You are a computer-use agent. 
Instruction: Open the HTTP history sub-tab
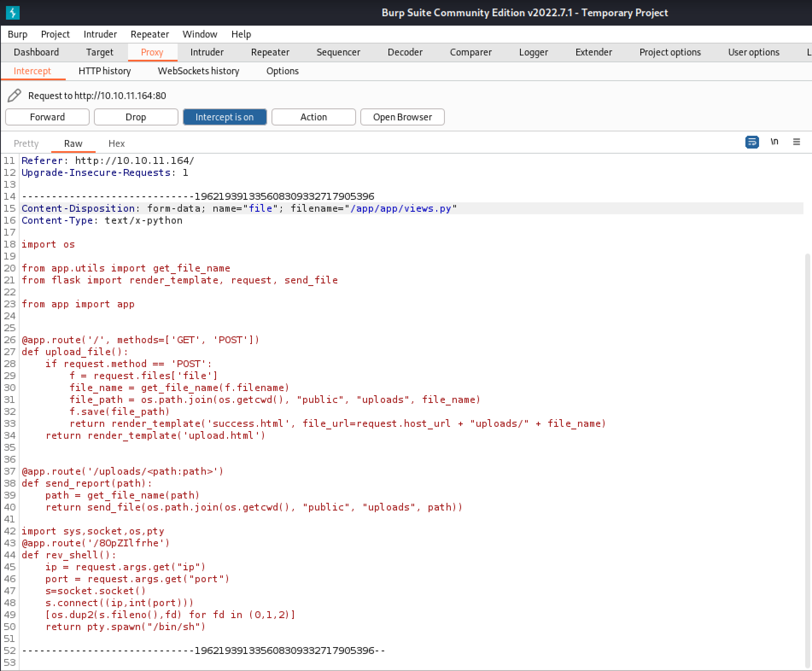pyautogui.click(x=105, y=71)
